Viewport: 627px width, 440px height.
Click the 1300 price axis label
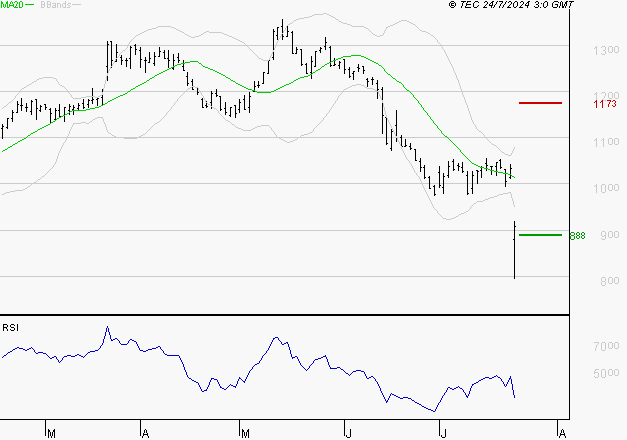[606, 51]
